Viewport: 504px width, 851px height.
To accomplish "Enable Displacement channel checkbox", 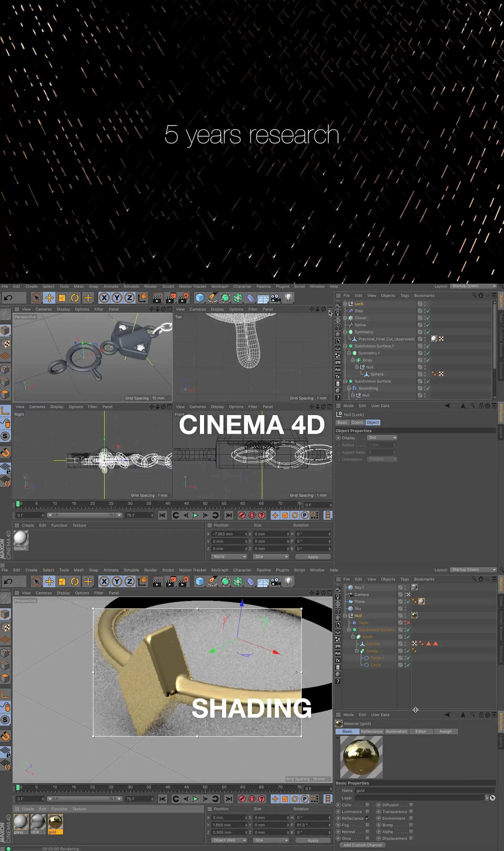I will pos(411,838).
